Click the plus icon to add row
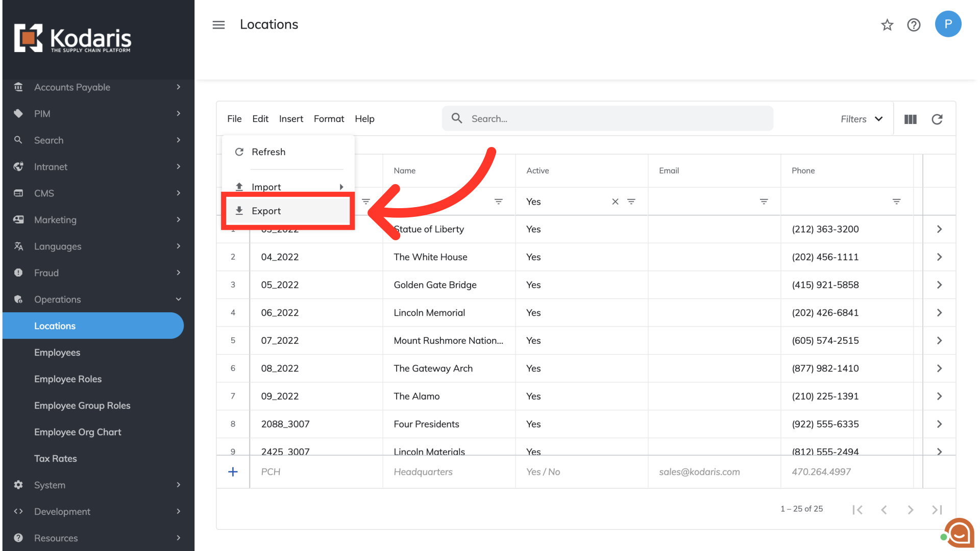This screenshot has width=980, height=551. (x=233, y=472)
